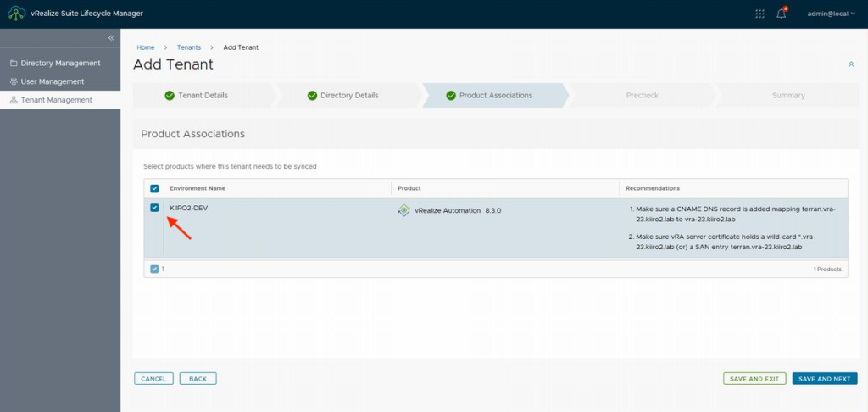This screenshot has height=412, width=868.
Task: Click the Product column header
Action: click(409, 188)
